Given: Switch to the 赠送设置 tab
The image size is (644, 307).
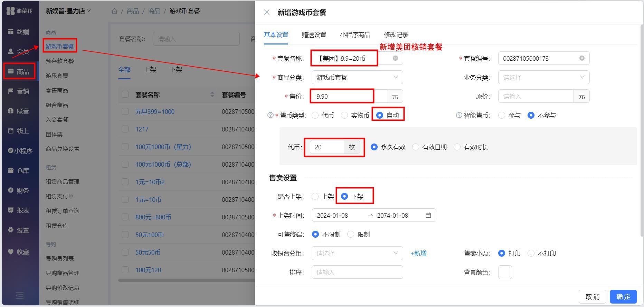Looking at the screenshot, I should 314,35.
